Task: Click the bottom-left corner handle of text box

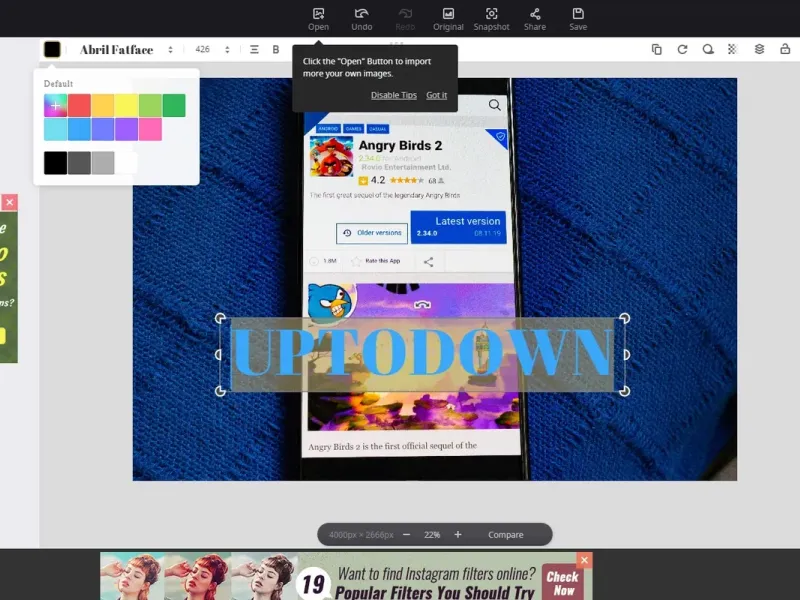Action: pos(220,391)
